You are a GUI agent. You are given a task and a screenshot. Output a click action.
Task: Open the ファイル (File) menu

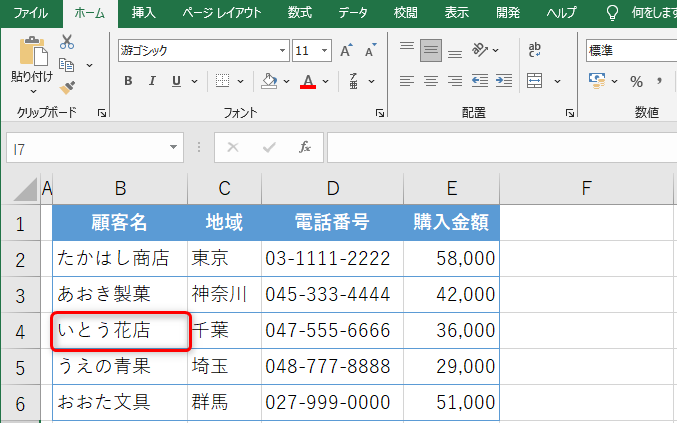pos(30,13)
